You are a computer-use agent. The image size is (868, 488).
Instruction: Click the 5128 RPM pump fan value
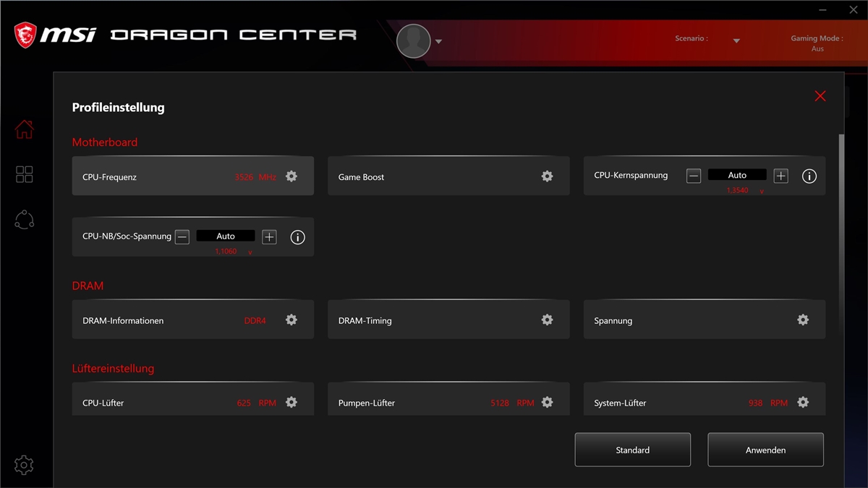point(512,403)
